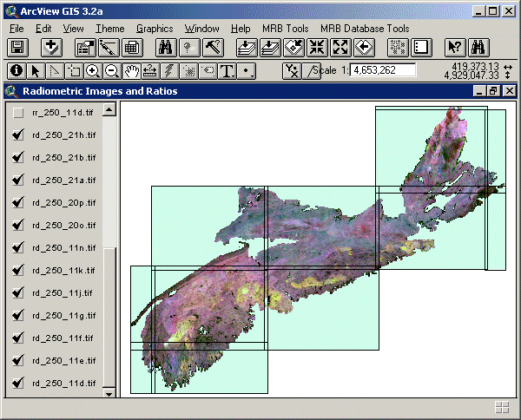This screenshot has width=521, height=420.
Task: Uncheck the rd_250_21b.tif theme
Action: [18, 158]
